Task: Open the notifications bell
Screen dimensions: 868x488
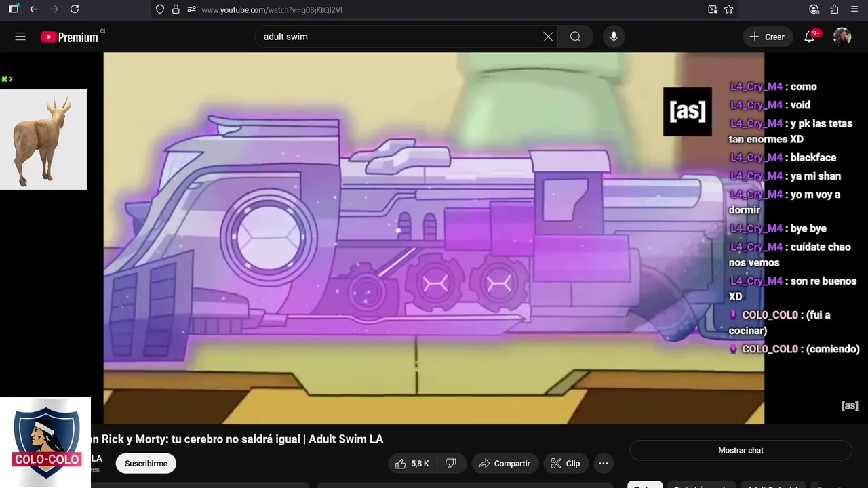Action: [x=810, y=37]
